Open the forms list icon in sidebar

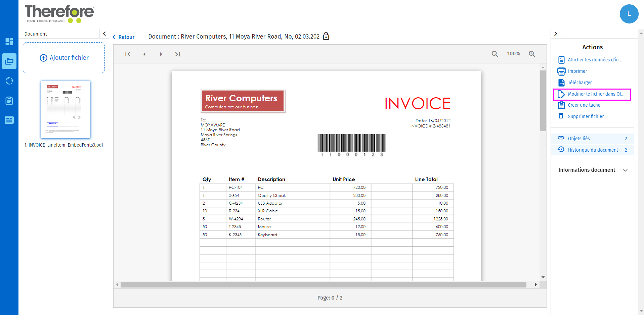tap(9, 120)
